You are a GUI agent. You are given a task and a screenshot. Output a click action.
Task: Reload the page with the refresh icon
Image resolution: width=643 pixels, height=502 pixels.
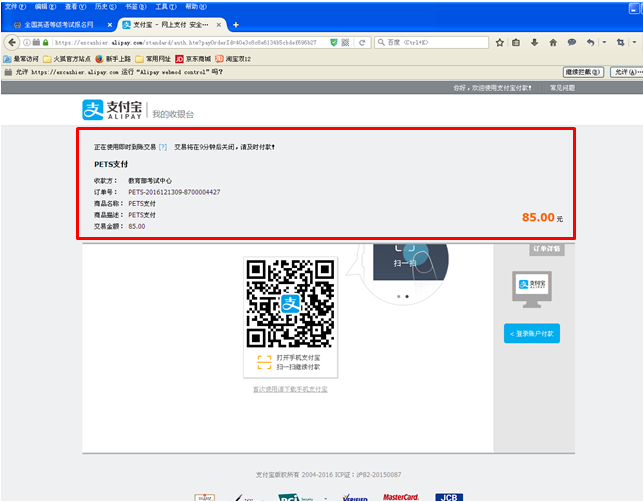pos(362,42)
